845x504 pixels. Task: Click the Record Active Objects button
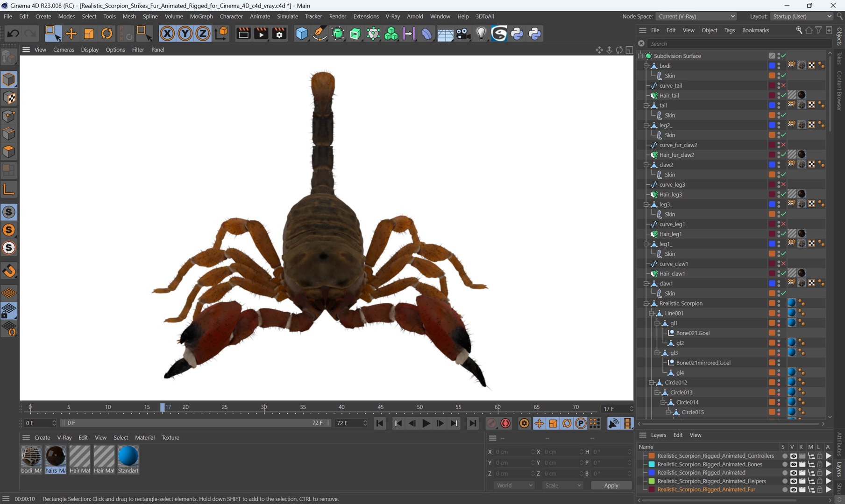point(492,423)
